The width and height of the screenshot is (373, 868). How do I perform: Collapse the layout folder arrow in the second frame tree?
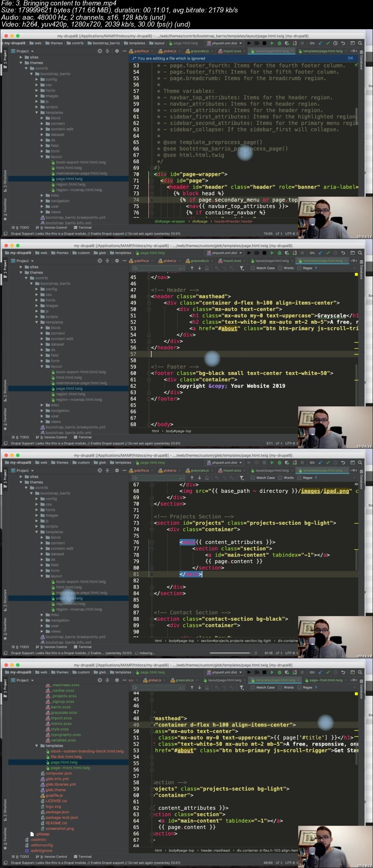[42, 367]
